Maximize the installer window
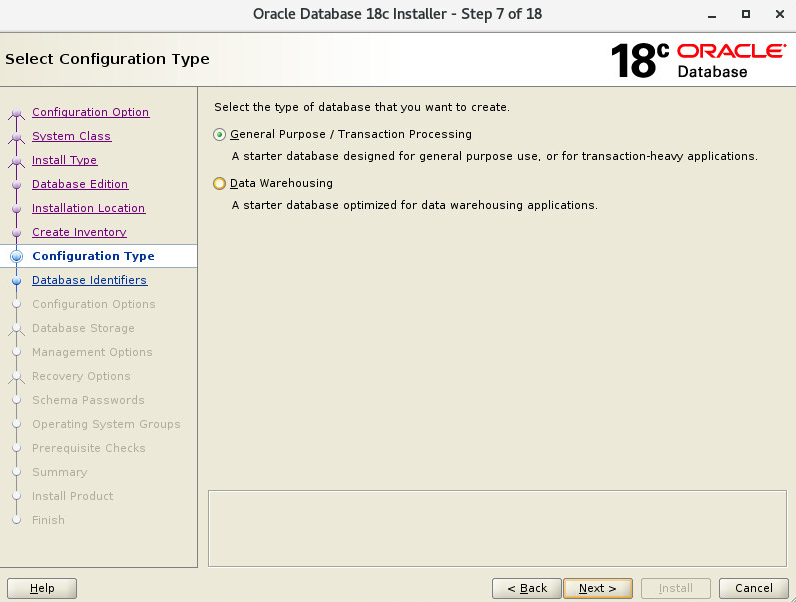The image size is (796, 602). 746,14
